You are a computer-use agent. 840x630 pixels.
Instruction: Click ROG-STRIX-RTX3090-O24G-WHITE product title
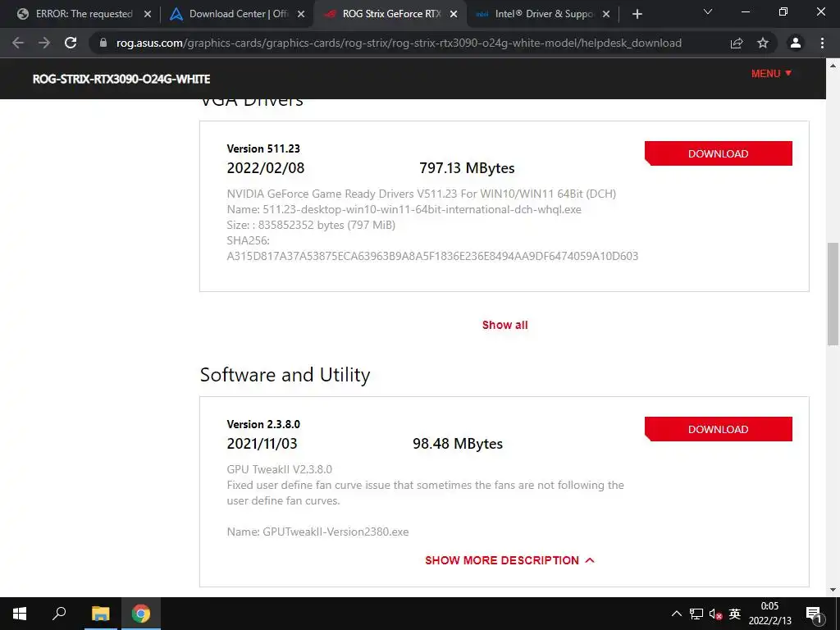[x=121, y=80]
